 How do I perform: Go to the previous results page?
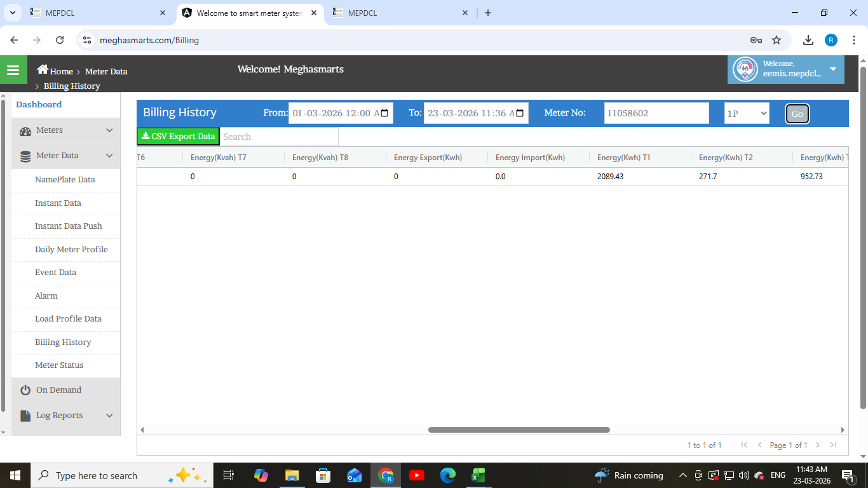tap(759, 445)
